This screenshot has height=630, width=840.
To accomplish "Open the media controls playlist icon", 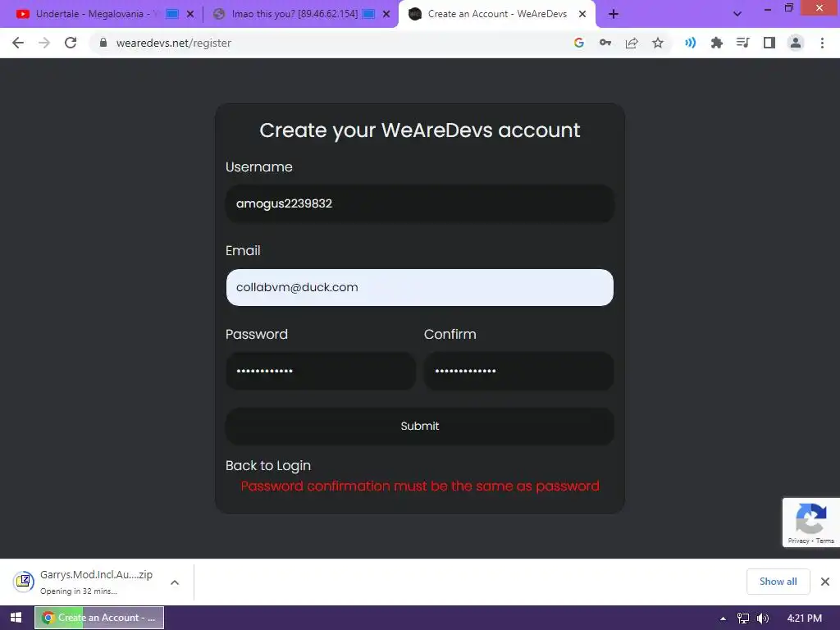I will [x=743, y=43].
